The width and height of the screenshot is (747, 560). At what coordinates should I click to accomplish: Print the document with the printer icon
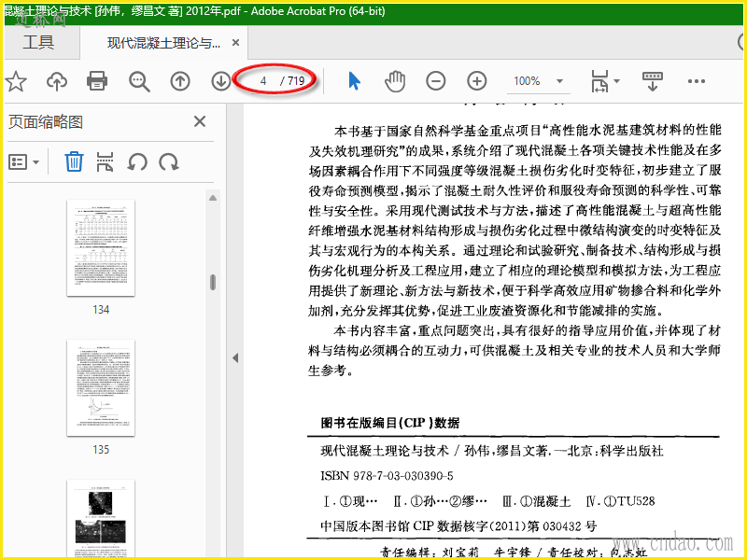(97, 81)
